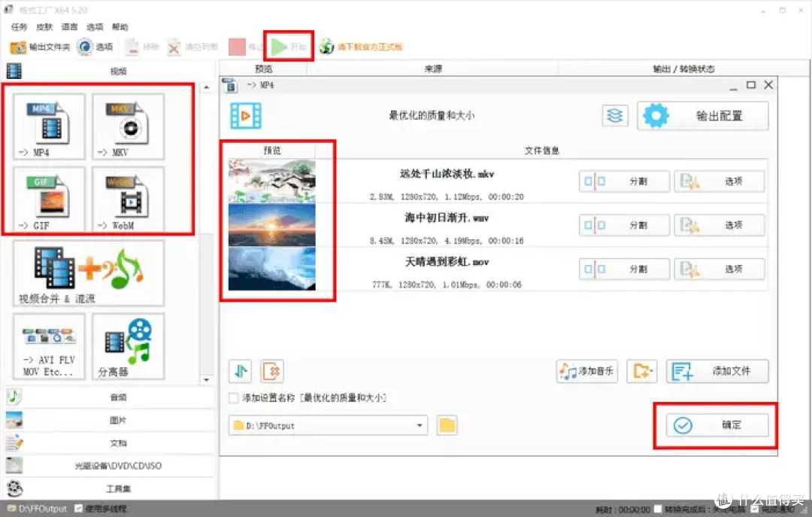Select the -> MKV conversion tile
This screenshot has width=812, height=517.
tap(128, 126)
